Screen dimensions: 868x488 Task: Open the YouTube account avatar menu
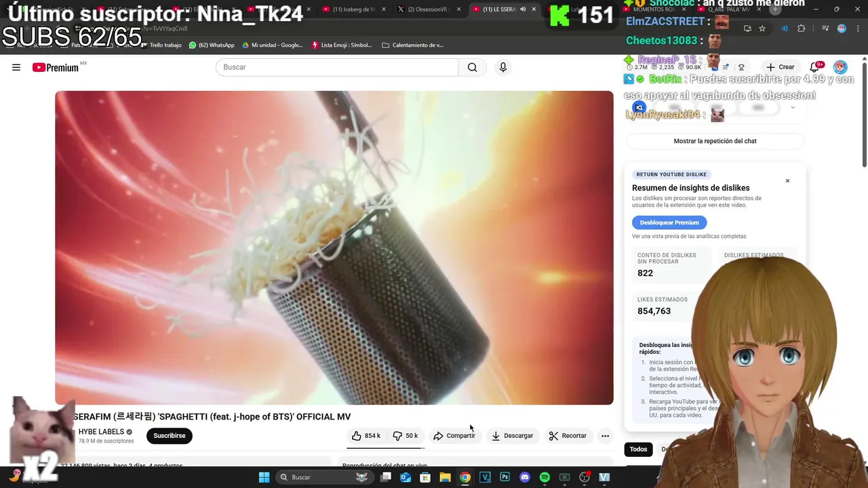[x=840, y=67]
